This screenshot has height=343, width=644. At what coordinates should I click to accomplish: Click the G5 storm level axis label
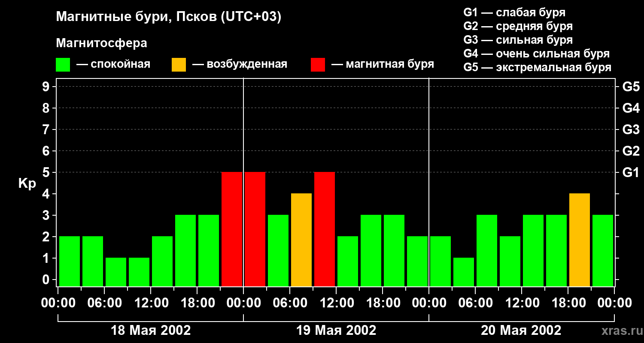(x=631, y=87)
